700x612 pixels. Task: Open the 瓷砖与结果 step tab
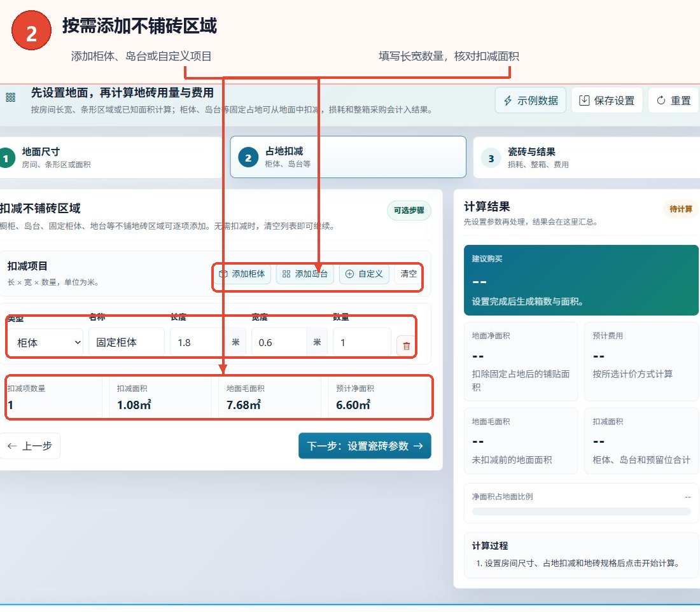pos(586,158)
